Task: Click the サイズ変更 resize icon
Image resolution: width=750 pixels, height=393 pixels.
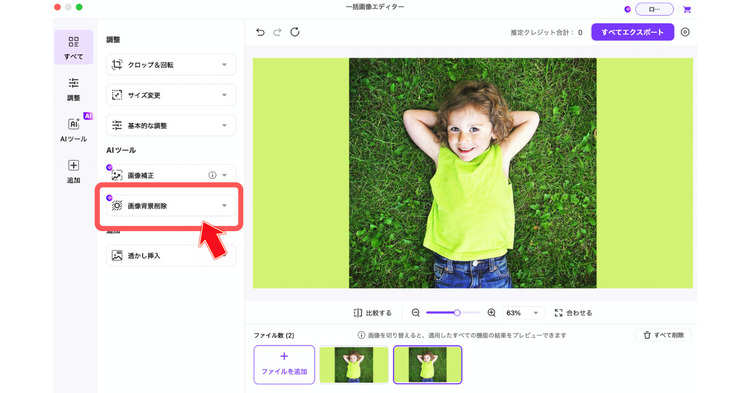Action: 117,95
